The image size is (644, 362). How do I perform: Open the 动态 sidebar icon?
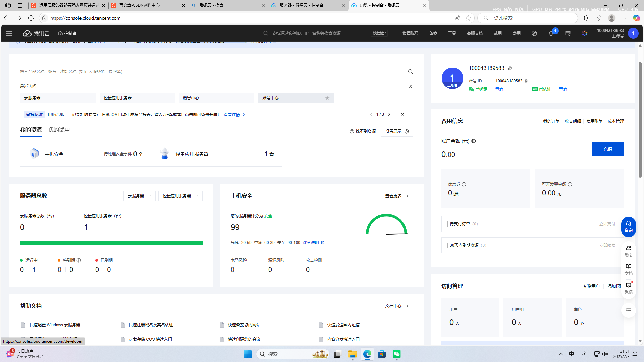point(628,251)
